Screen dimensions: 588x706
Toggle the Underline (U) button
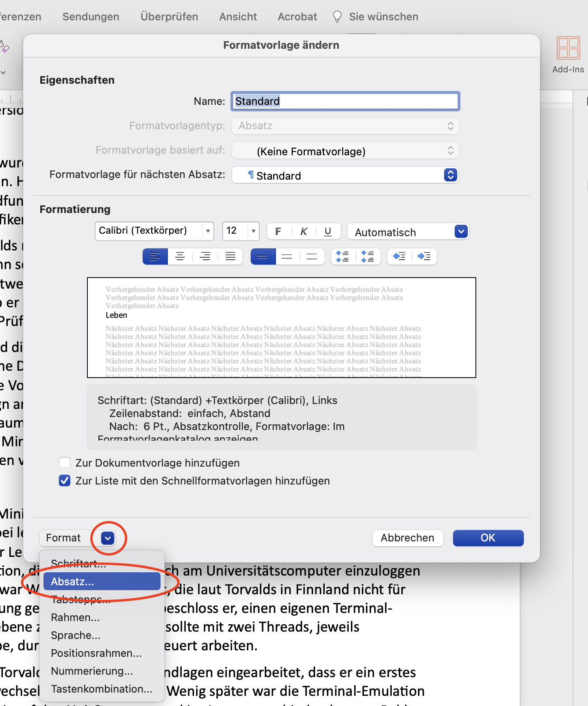(328, 231)
